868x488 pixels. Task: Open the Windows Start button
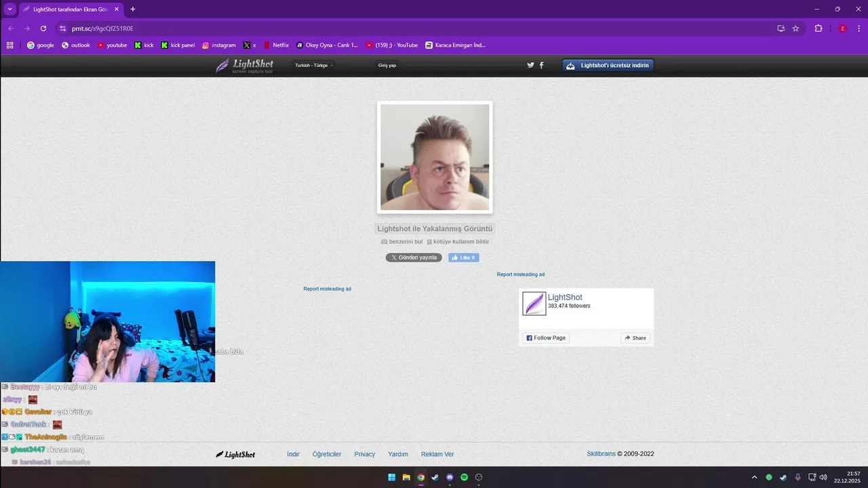click(391, 477)
